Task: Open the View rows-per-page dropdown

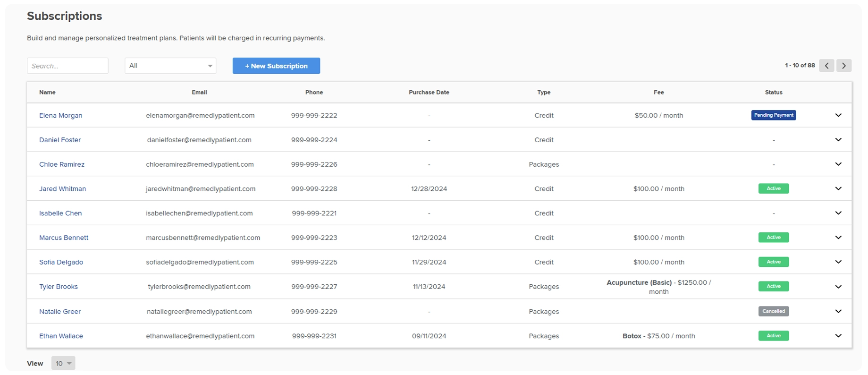Action: pos(63,363)
